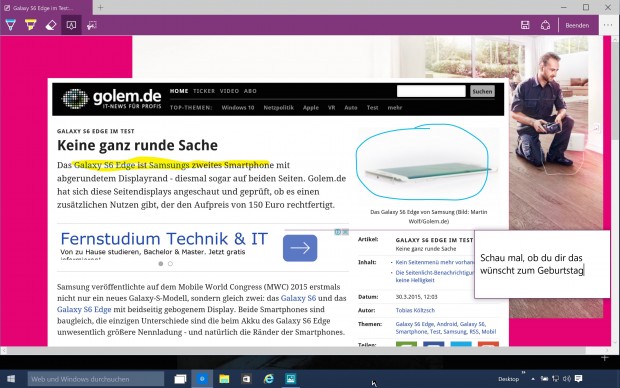This screenshot has height=388, width=620.
Task: Open network status tray icon
Action: pos(556,379)
